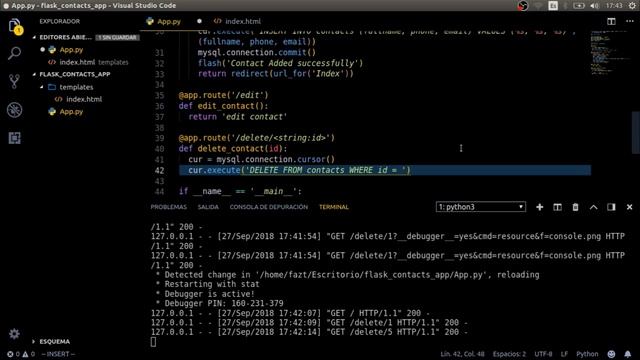The height and width of the screenshot is (360, 640).
Task: Click the 1 Sin Guardar badge
Action: [x=117, y=38]
